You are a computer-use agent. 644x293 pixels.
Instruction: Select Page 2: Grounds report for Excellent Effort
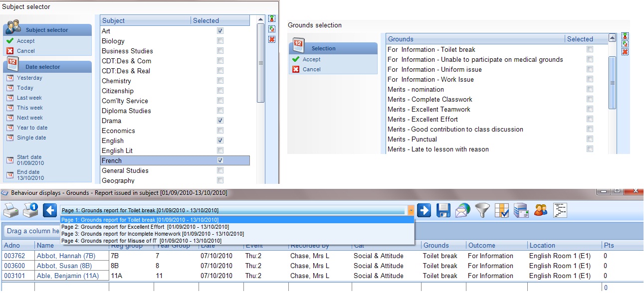(x=237, y=227)
